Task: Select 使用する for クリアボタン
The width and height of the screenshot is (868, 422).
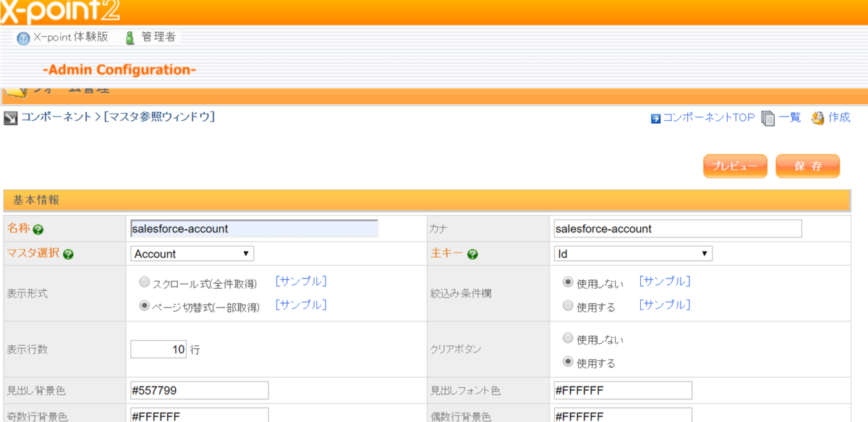Action: coord(568,361)
